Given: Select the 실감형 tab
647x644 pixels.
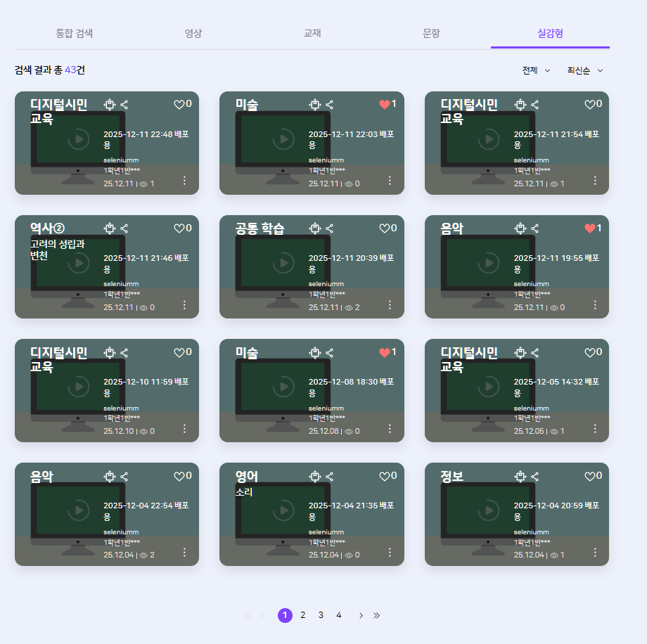Looking at the screenshot, I should click(550, 33).
